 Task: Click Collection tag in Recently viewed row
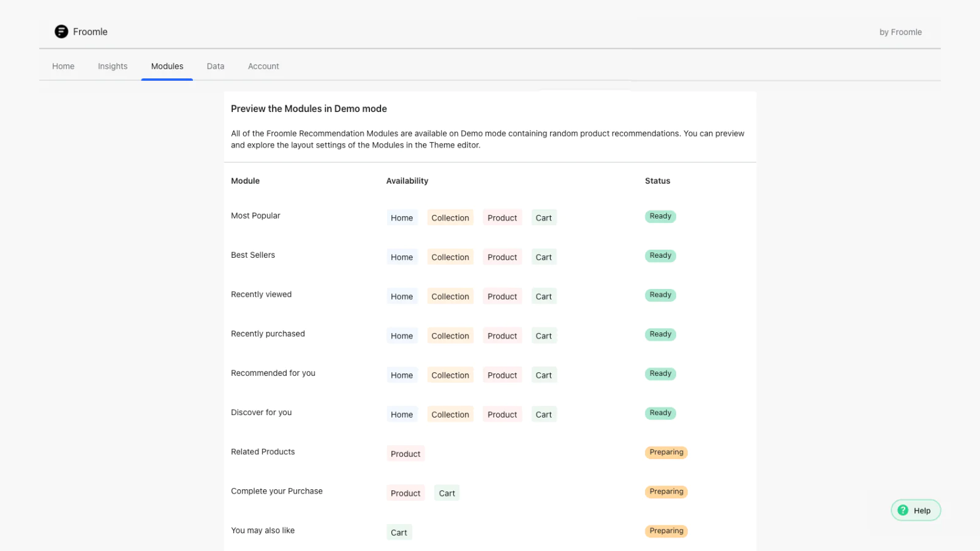pyautogui.click(x=450, y=296)
